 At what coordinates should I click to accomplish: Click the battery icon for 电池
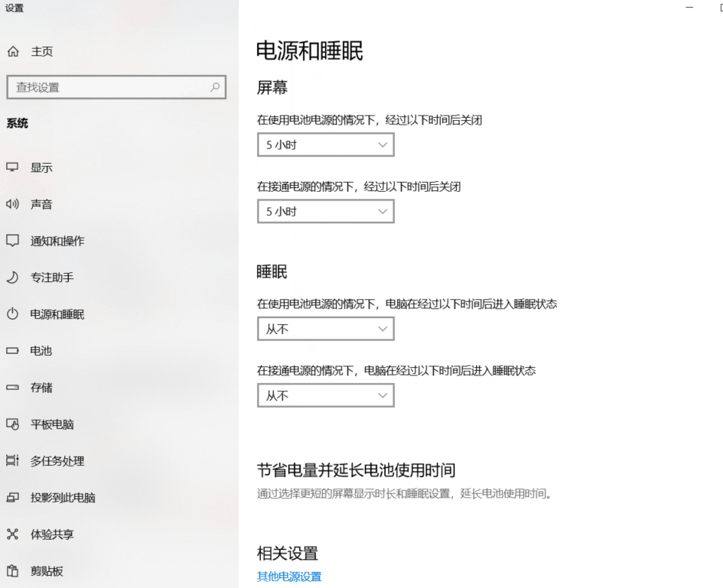[12, 351]
